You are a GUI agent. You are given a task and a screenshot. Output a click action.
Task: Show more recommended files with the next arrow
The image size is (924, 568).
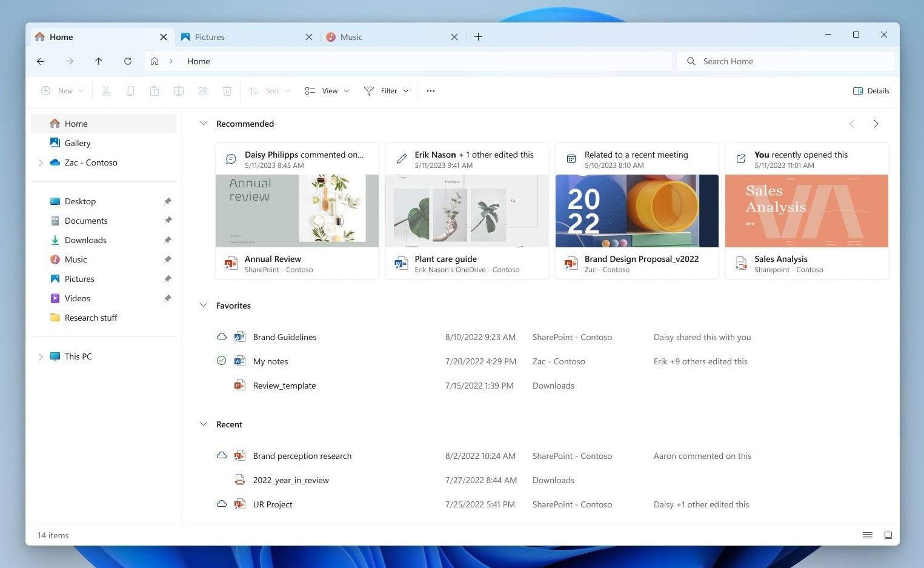[x=876, y=123]
